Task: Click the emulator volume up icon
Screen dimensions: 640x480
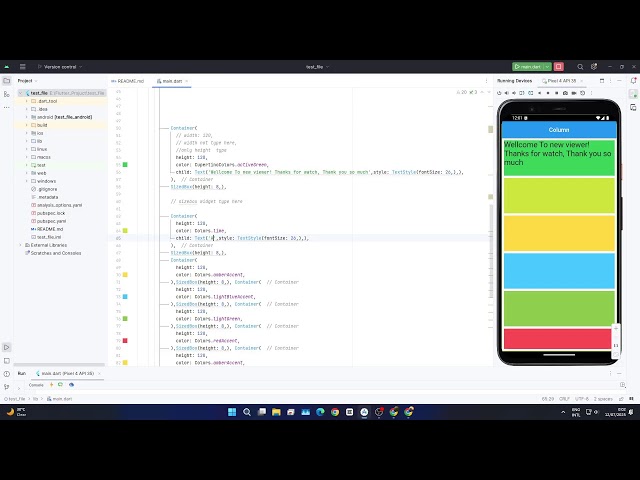Action: coord(507,93)
